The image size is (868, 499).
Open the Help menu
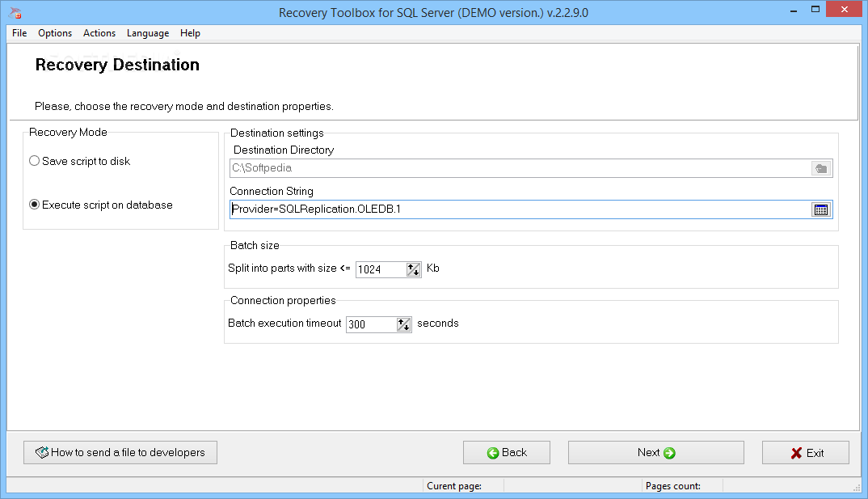[x=190, y=33]
